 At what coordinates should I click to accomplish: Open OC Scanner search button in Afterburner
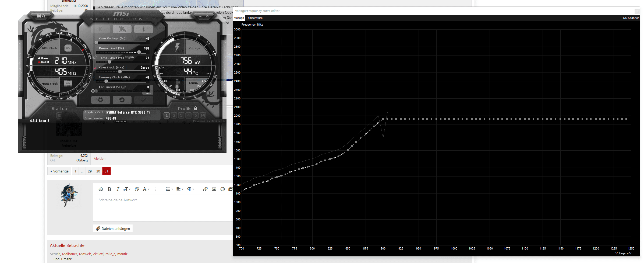41,16
